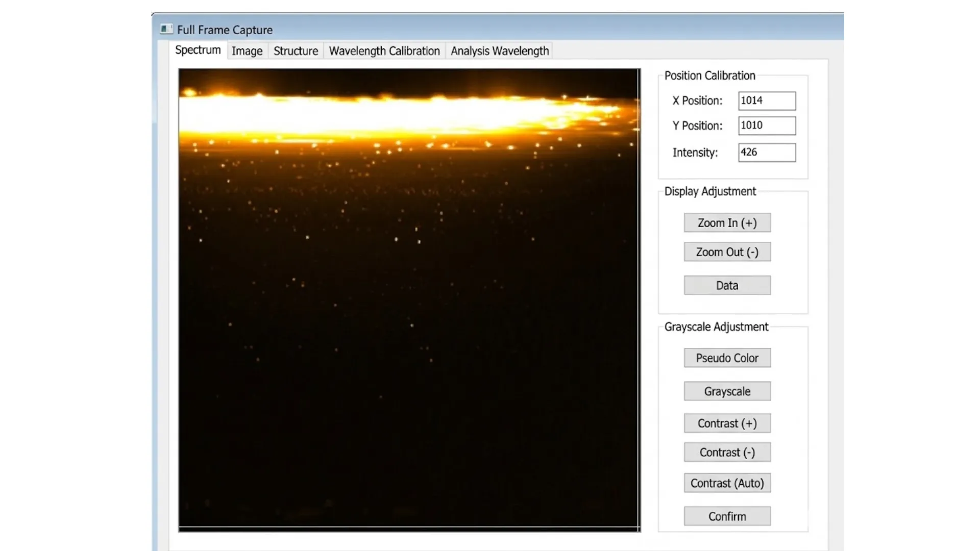Open the Image tab
Screen dimensions: 980x551
pyautogui.click(x=247, y=51)
